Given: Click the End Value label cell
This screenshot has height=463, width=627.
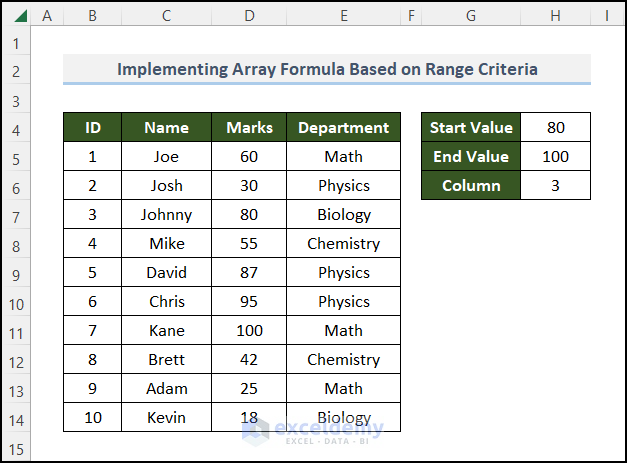Looking at the screenshot, I should coord(470,157).
